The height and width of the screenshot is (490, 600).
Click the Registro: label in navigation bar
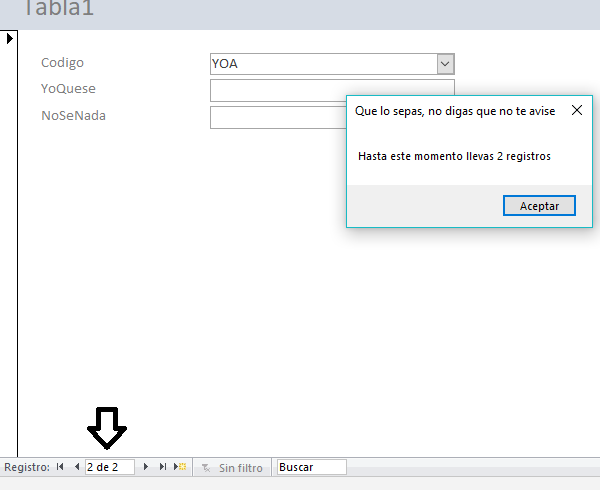coord(27,467)
